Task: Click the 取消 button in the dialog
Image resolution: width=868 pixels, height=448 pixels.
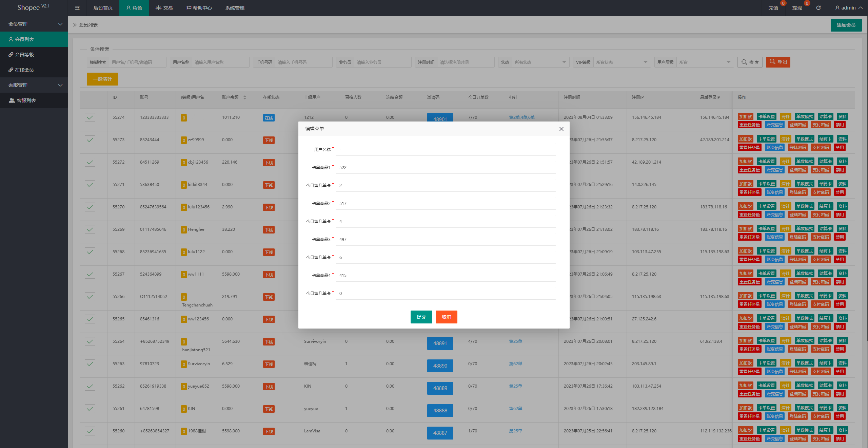Action: pos(446,317)
